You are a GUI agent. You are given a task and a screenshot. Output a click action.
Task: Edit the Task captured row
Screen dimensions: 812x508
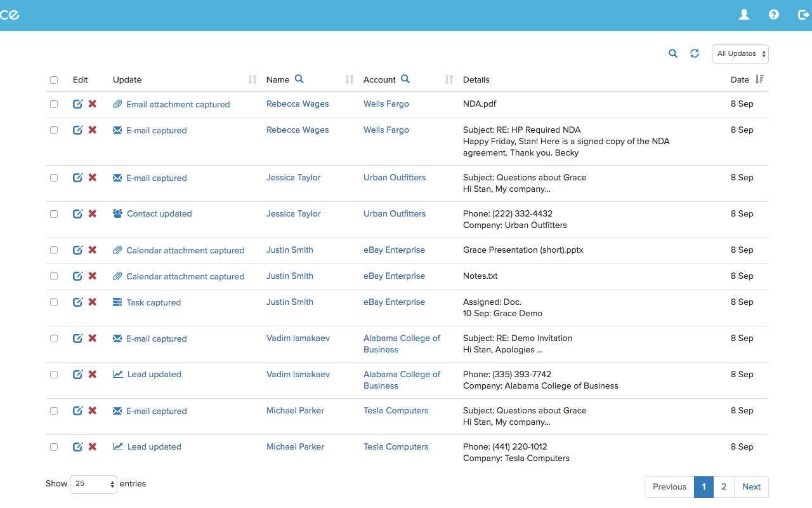pos(77,302)
